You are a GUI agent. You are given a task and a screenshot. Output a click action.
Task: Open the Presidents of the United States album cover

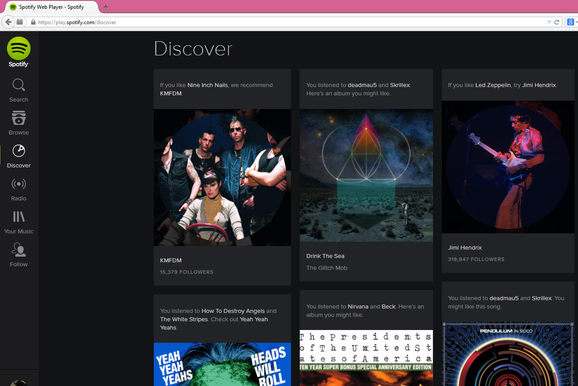(366, 358)
